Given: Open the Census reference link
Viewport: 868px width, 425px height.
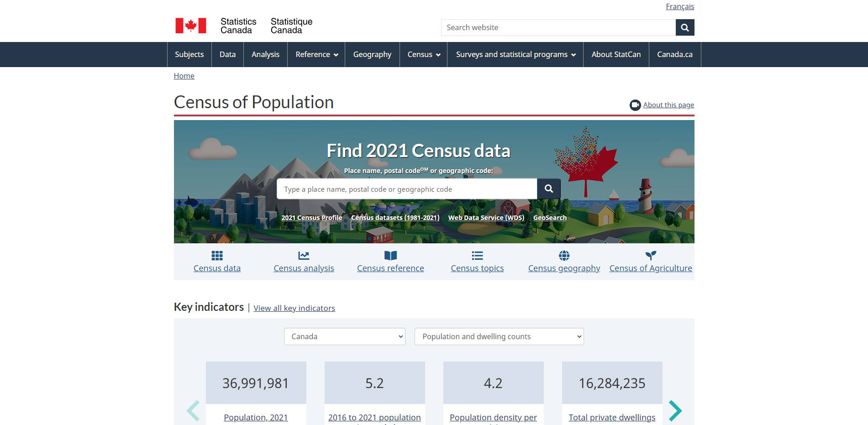Looking at the screenshot, I should (391, 268).
